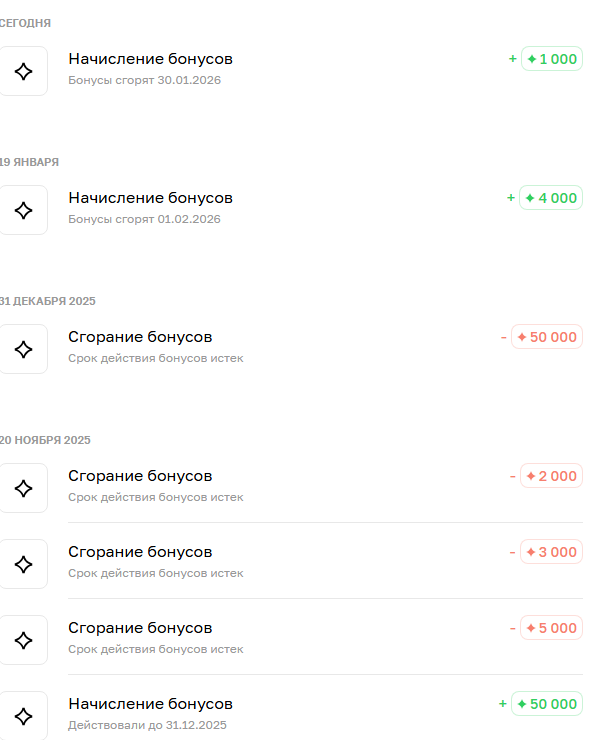Click the star icon for the 3 000 expiration
Image resolution: width=600 pixels, height=740 pixels.
point(24,564)
